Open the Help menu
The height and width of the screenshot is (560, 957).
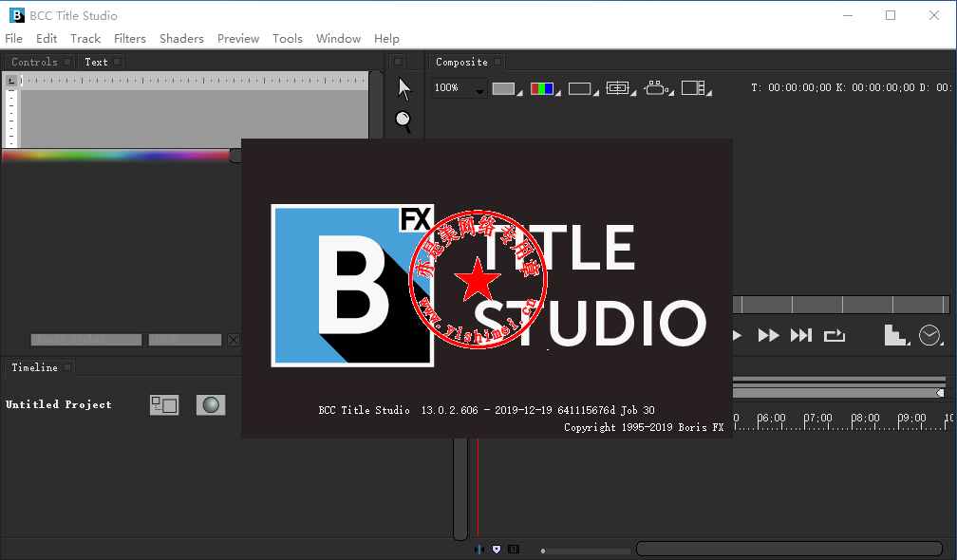tap(387, 38)
